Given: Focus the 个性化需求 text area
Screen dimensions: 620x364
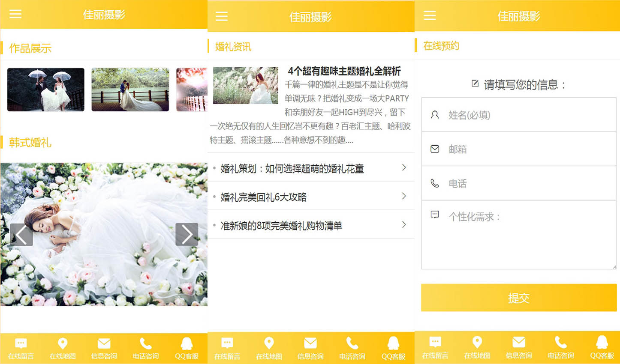Looking at the screenshot, I should point(519,235).
